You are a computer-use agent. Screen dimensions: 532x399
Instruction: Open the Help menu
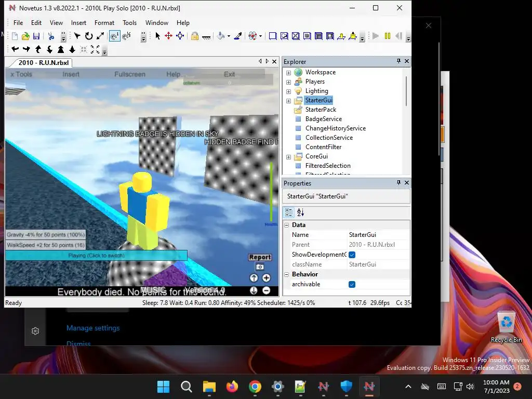(x=183, y=23)
